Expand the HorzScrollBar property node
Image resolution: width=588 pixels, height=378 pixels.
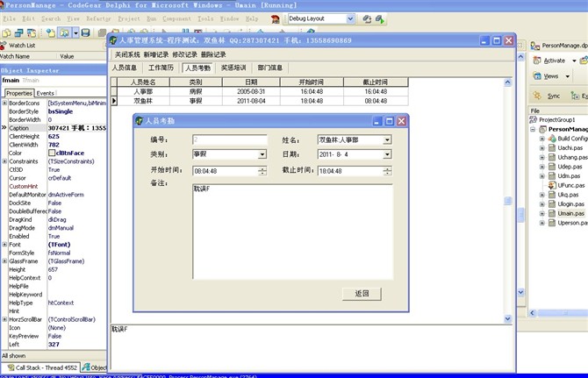coord(4,319)
